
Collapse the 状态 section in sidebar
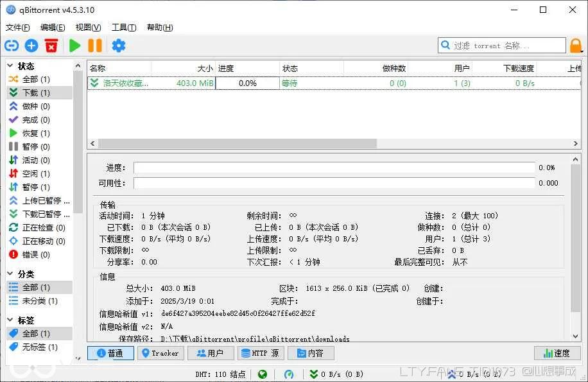coord(10,66)
